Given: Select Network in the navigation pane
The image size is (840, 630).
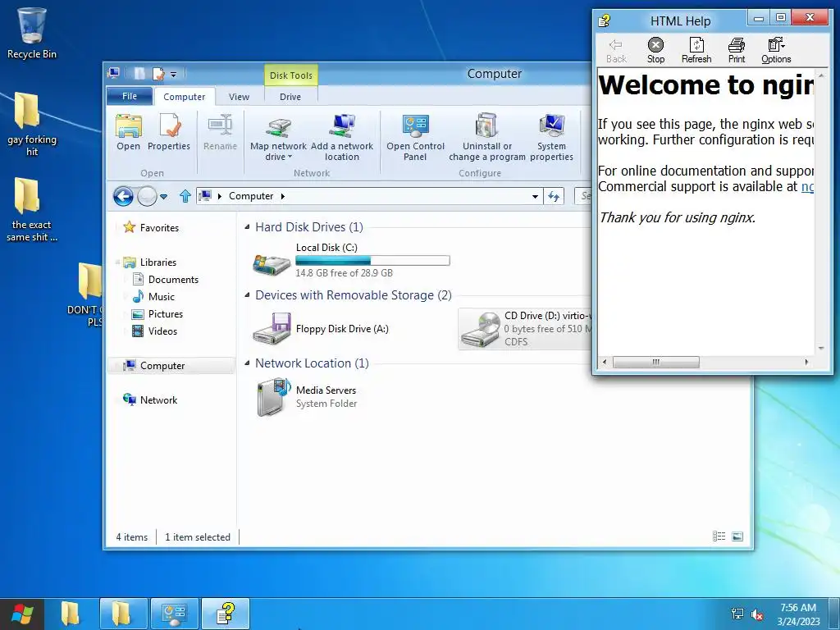Looking at the screenshot, I should pos(158,400).
